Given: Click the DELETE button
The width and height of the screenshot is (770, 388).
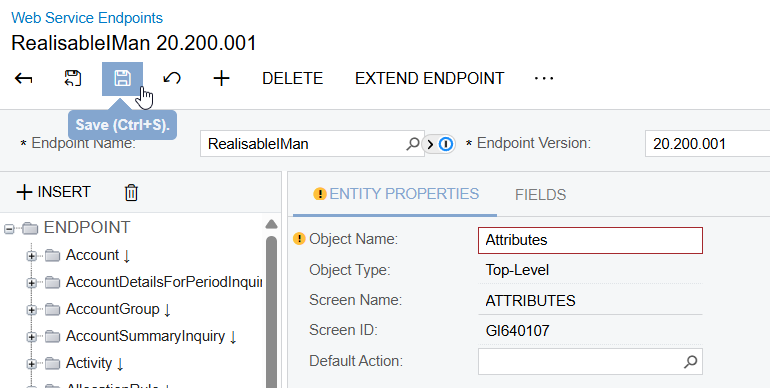Looking at the screenshot, I should 292,78.
